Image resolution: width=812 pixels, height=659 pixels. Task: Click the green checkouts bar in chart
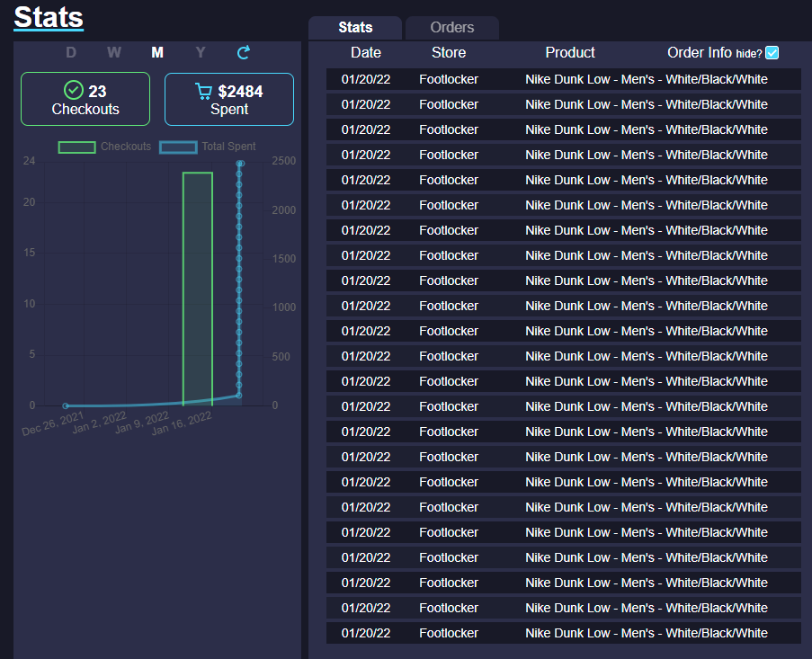coord(198,289)
